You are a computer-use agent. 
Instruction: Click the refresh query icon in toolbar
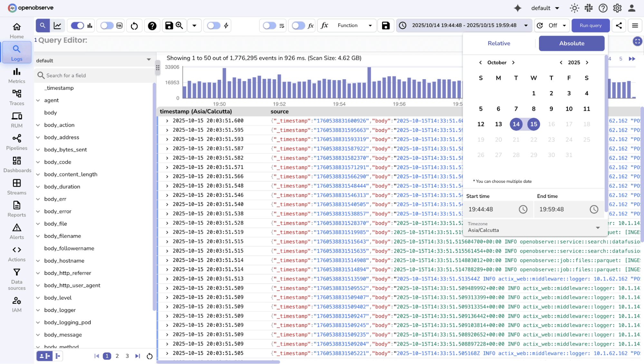(x=134, y=25)
